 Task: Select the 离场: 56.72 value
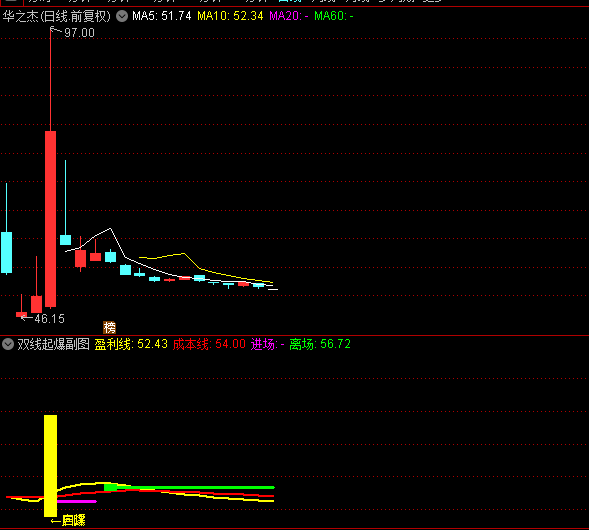(x=320, y=344)
